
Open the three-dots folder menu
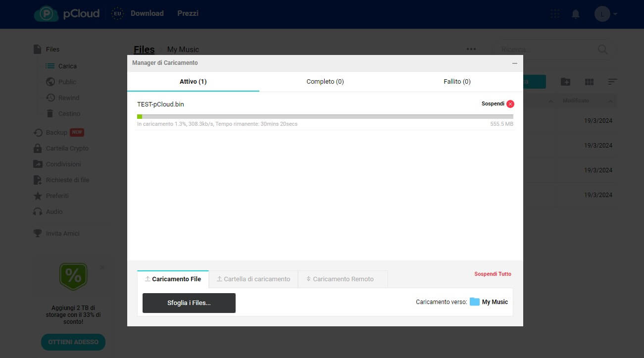[471, 49]
